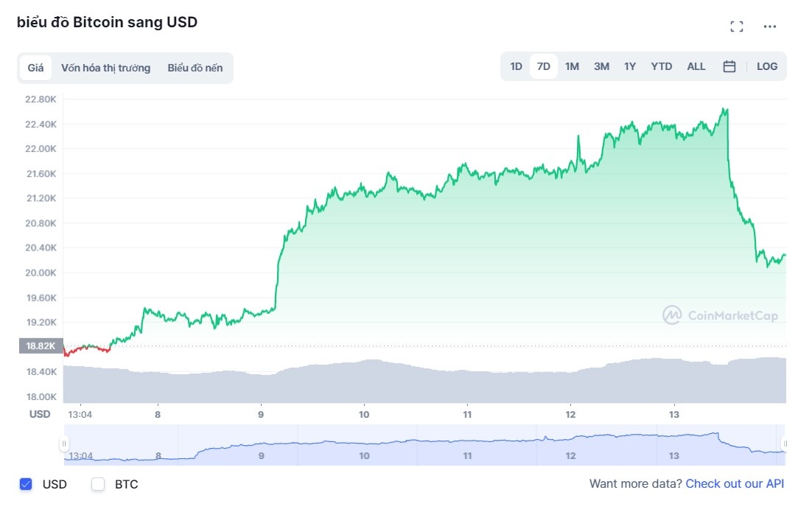
Task: Open the Biểu đồ nến view
Action: tap(195, 67)
